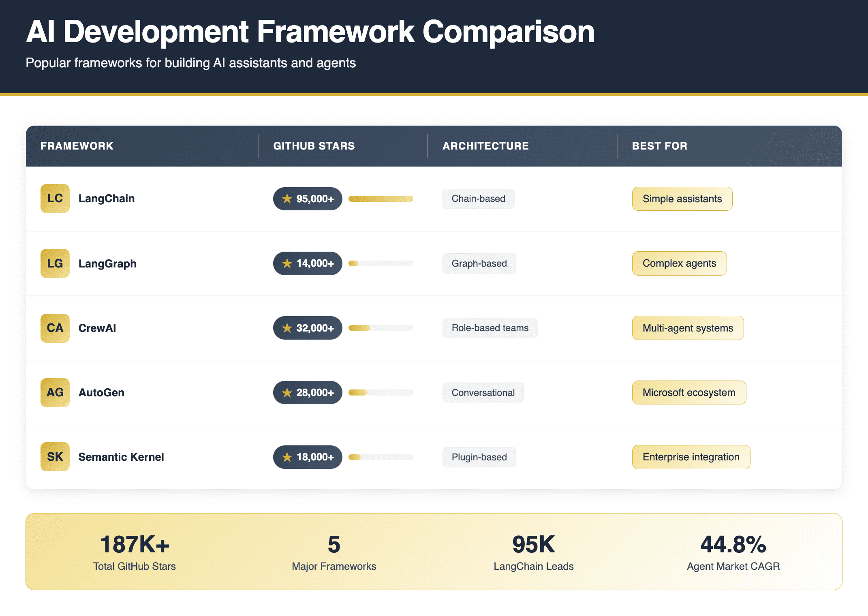The height and width of the screenshot is (616, 868).
Task: Click the star icon beside 32,000+
Action: tap(287, 328)
